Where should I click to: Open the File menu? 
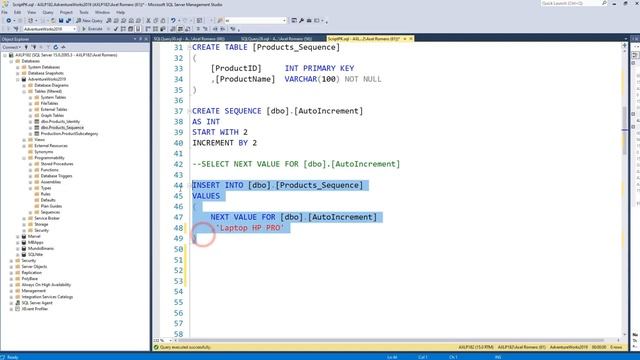[4, 12]
